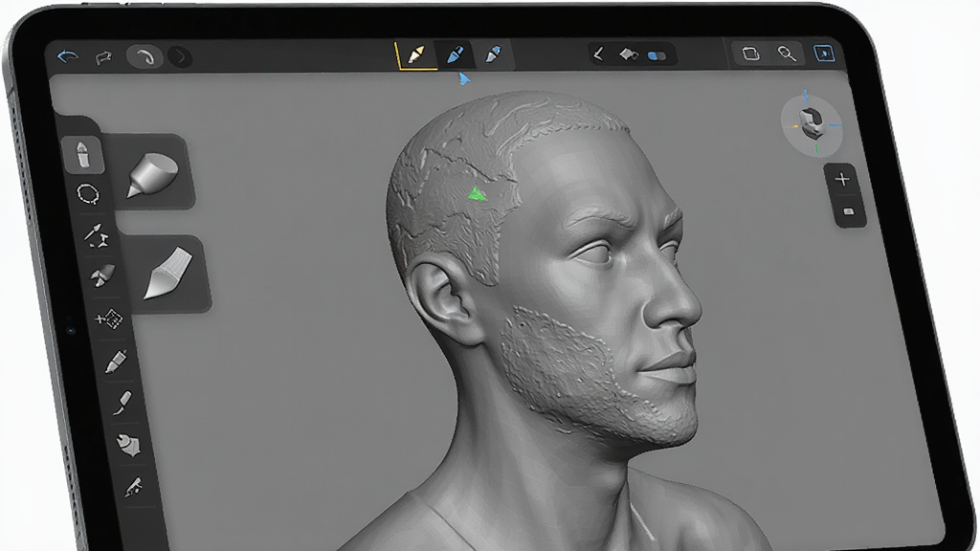Select the third pen tool in top bar
Image resolution: width=980 pixels, height=551 pixels.
click(x=493, y=55)
